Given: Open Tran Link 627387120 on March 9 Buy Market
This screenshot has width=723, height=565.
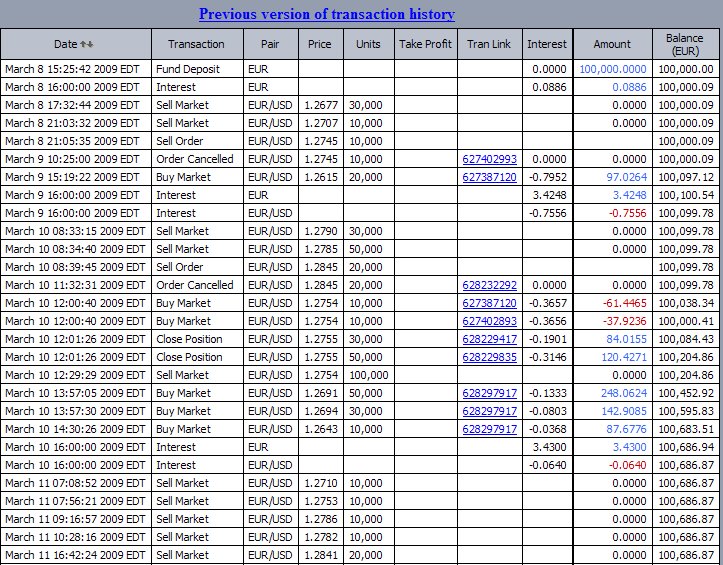Looking at the screenshot, I should pyautogui.click(x=489, y=177).
